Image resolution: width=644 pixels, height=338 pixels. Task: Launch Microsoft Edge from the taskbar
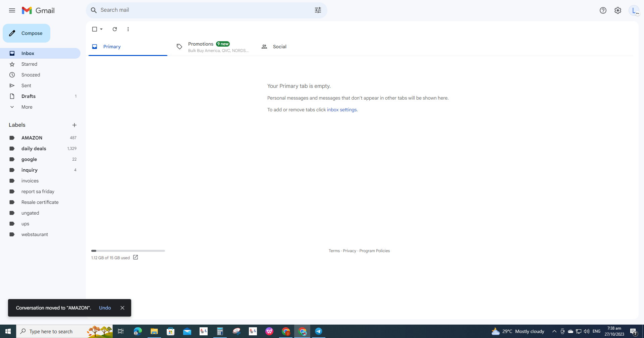pyautogui.click(x=138, y=331)
